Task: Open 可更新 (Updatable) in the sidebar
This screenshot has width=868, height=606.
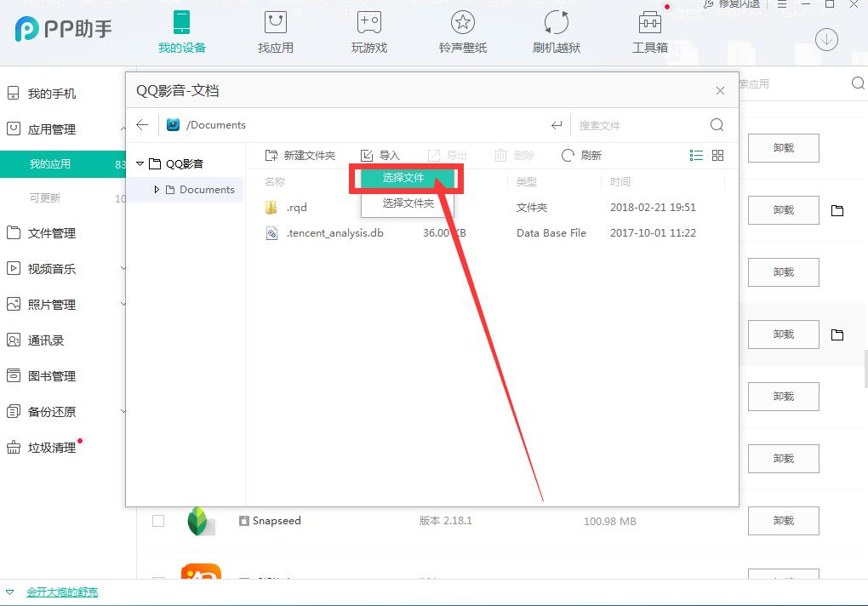Action: tap(45, 197)
